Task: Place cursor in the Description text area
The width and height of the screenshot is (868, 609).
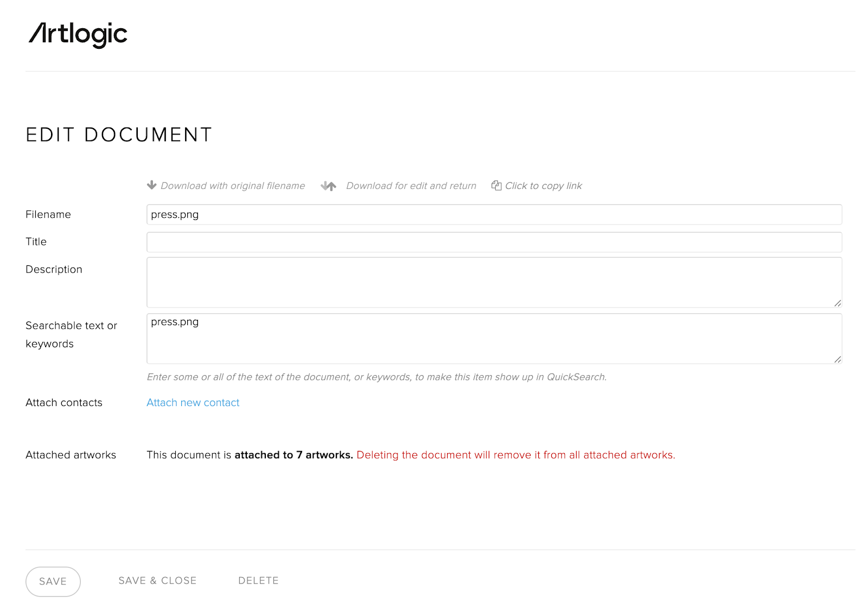Action: pyautogui.click(x=494, y=282)
